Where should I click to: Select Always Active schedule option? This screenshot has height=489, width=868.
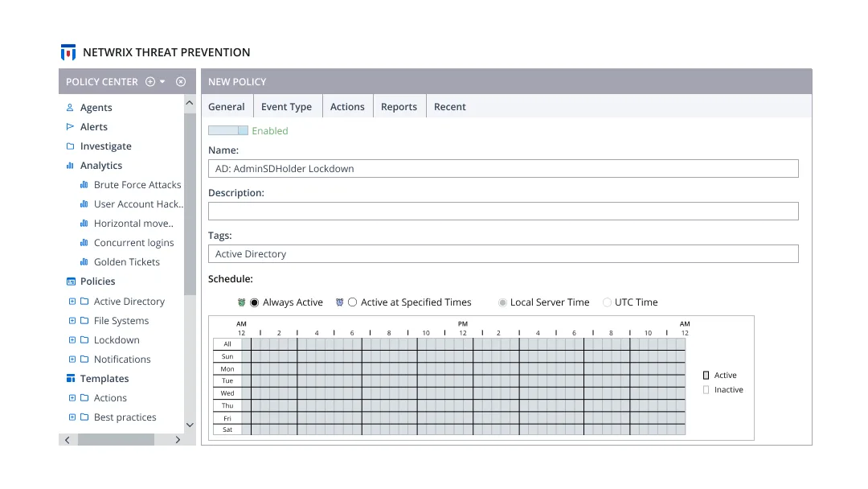pyautogui.click(x=255, y=302)
